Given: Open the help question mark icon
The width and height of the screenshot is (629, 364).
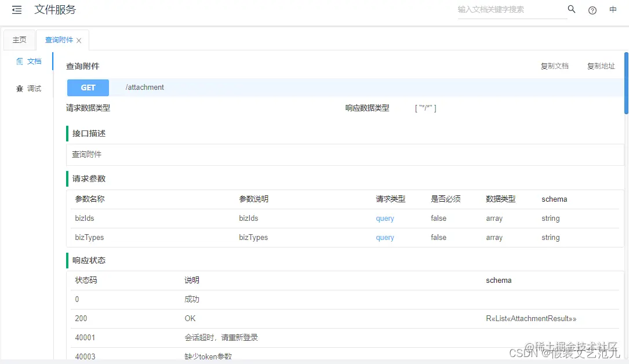Looking at the screenshot, I should point(592,10).
